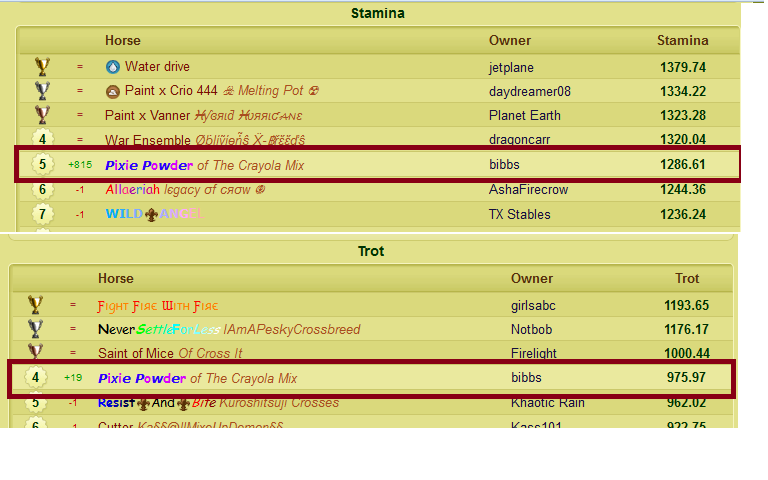
Task: Click the bronze trophy beside Paint x Vanner
Action: [x=42, y=115]
